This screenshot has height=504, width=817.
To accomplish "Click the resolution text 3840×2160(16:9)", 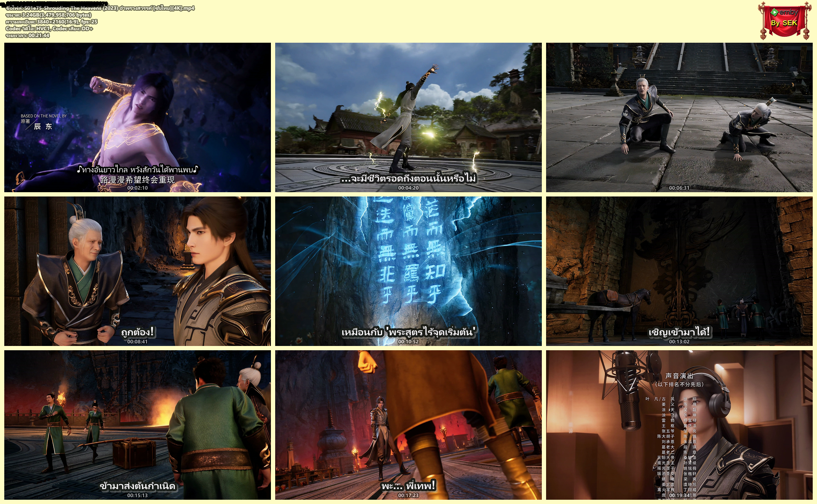I will (x=51, y=22).
